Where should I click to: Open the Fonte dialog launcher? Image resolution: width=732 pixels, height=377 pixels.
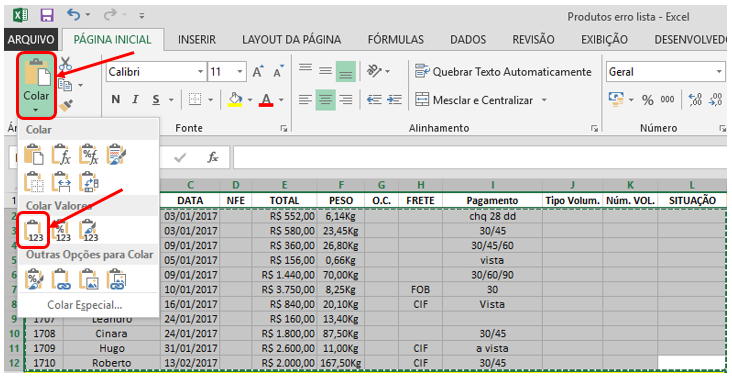(x=283, y=128)
